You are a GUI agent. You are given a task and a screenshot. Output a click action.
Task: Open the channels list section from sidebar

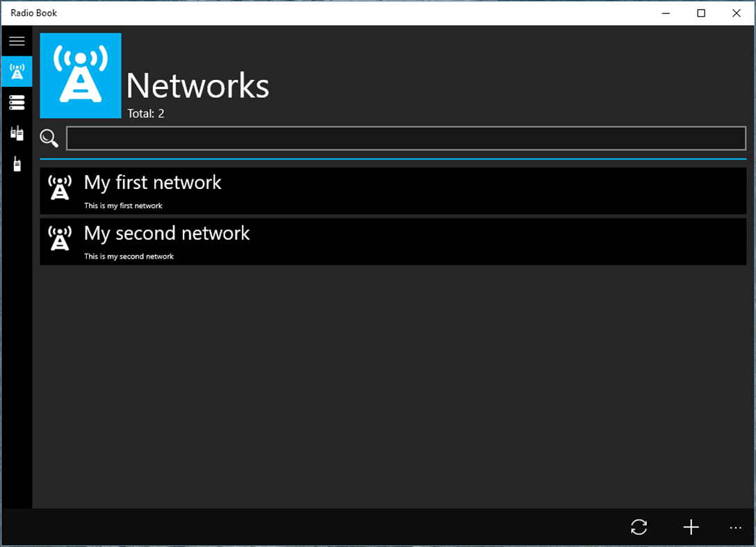16,101
